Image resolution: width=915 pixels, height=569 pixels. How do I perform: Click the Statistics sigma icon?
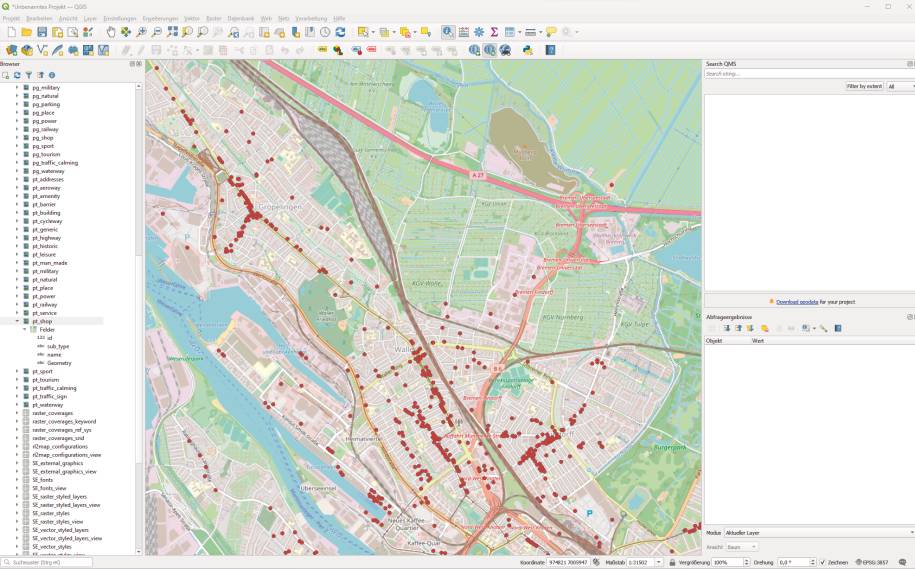[494, 33]
